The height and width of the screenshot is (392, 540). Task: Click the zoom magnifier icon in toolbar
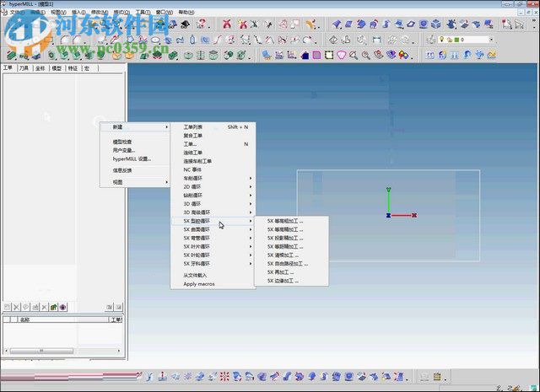(354, 56)
